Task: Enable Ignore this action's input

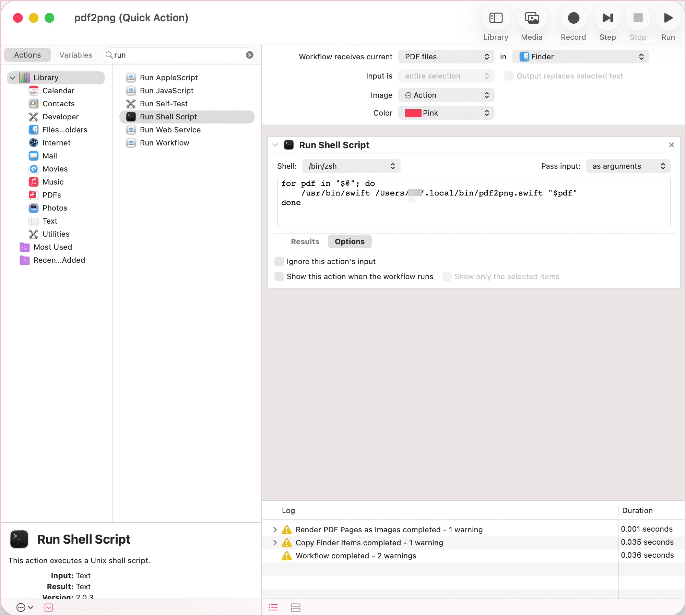Action: (279, 261)
